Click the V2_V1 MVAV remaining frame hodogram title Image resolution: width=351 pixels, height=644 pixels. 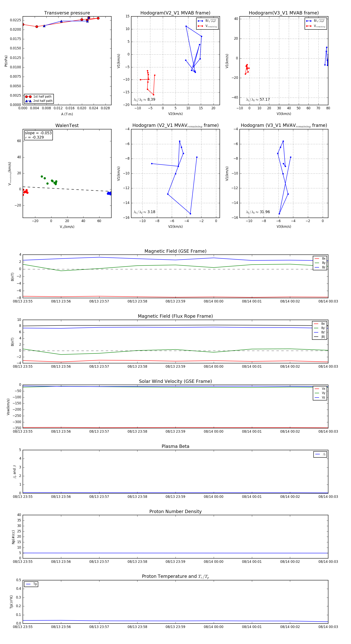pos(175,125)
